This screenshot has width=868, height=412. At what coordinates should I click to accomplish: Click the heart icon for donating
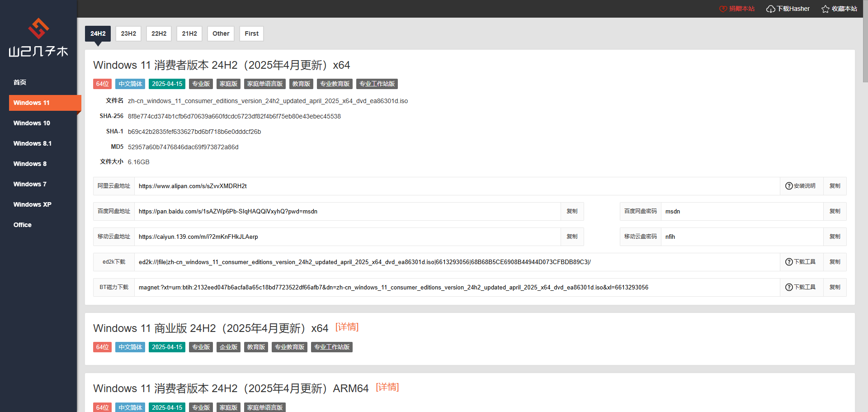[723, 9]
